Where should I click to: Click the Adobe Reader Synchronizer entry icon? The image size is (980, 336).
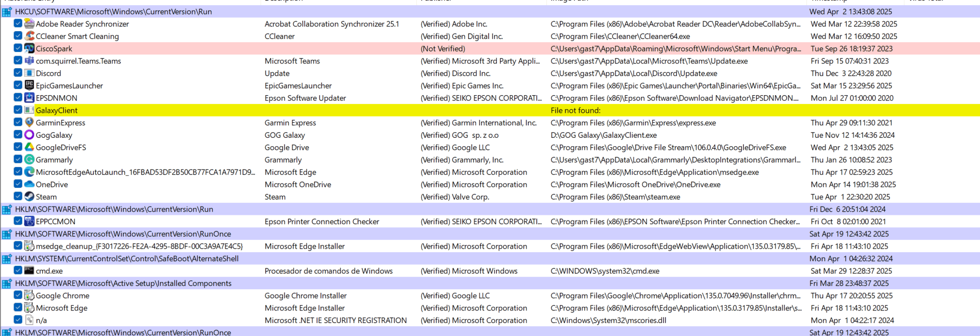[29, 23]
